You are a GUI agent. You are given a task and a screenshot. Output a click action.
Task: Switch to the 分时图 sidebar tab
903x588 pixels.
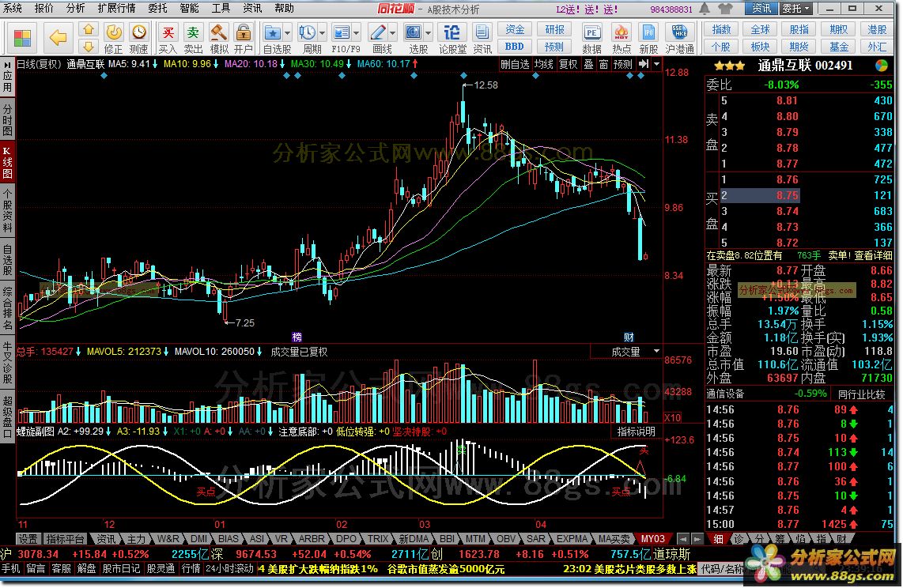tap(7, 119)
